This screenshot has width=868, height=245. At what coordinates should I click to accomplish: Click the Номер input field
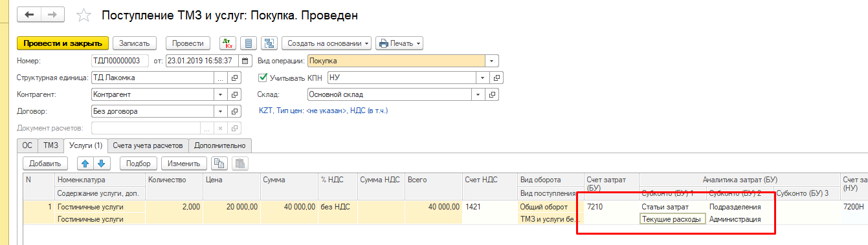[121, 61]
